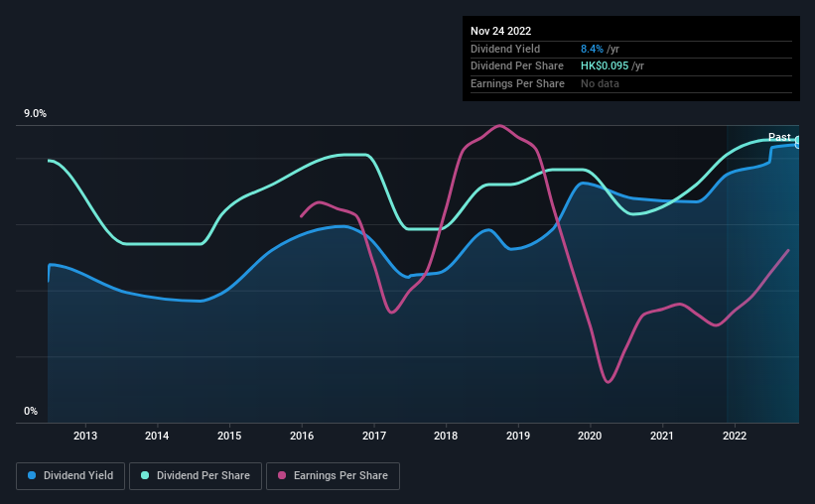Click the 2017 x-axis label

tap(373, 436)
